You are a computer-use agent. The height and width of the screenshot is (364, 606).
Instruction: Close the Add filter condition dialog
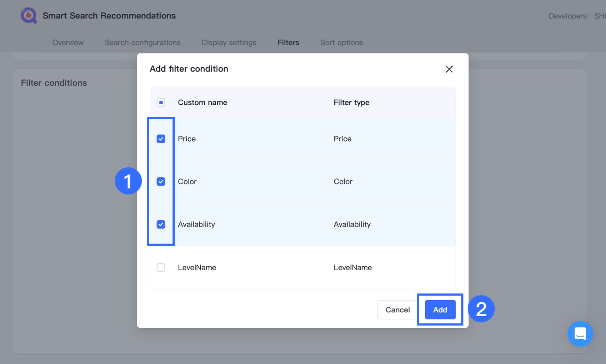click(x=449, y=69)
